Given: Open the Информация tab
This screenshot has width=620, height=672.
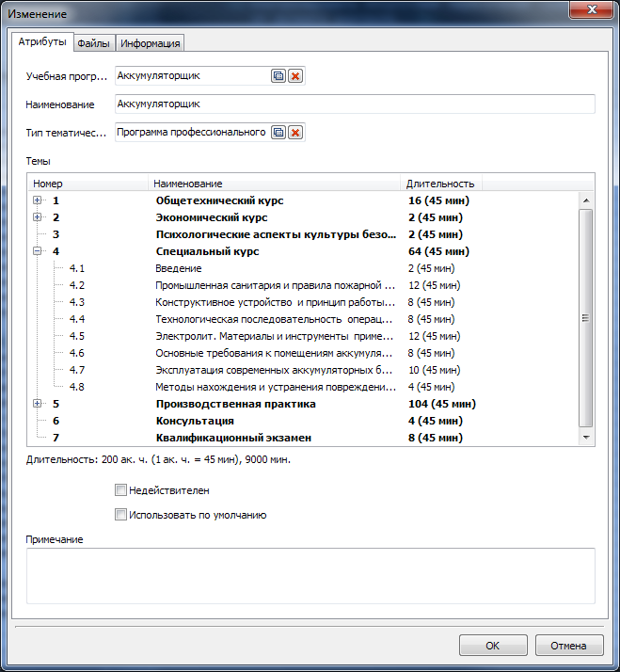Looking at the screenshot, I should [150, 43].
